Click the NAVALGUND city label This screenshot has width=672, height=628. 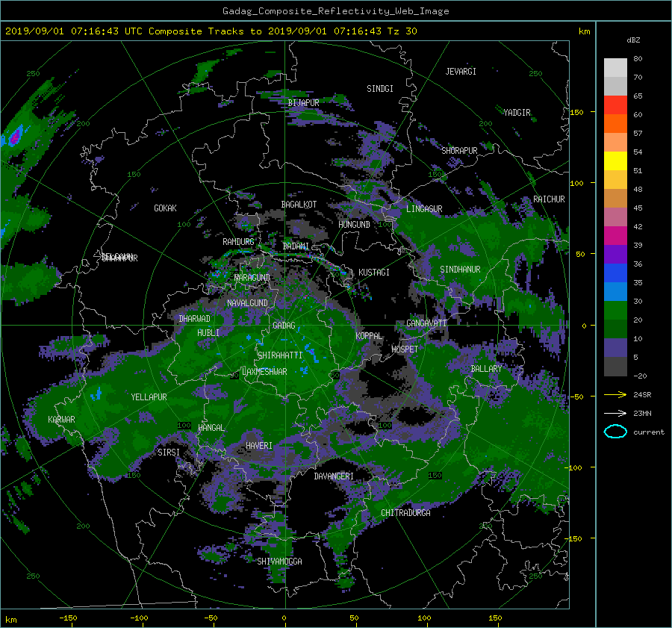coord(247,303)
